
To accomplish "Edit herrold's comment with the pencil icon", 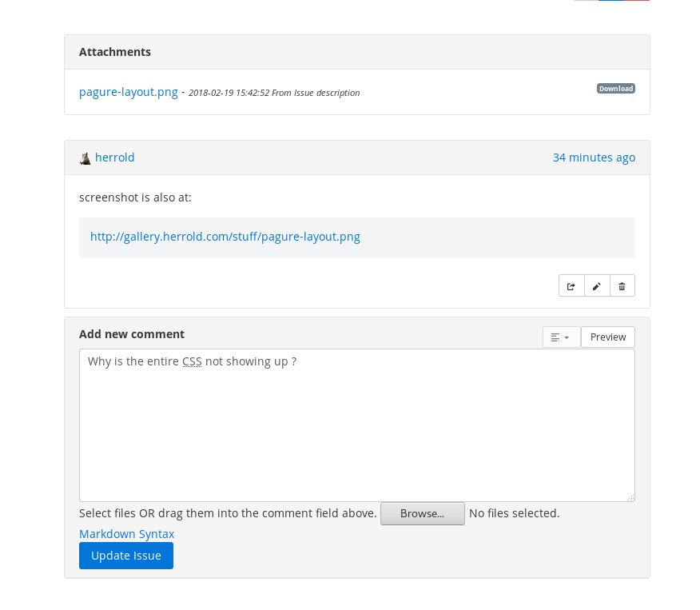I will click(597, 285).
